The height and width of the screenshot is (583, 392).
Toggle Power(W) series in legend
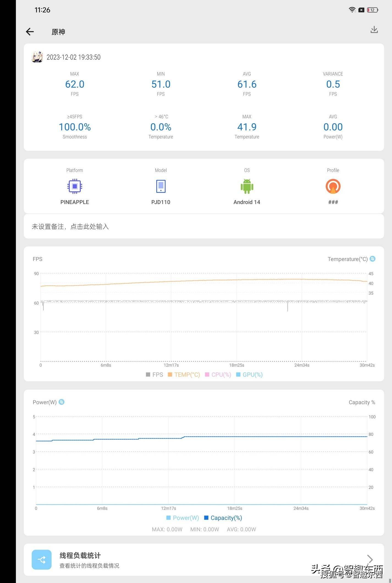pos(183,518)
